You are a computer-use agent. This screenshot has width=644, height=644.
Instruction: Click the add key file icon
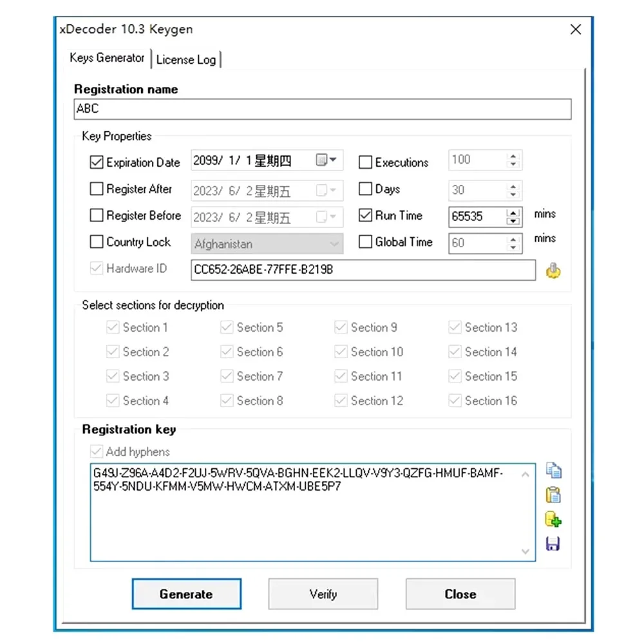coord(553,519)
